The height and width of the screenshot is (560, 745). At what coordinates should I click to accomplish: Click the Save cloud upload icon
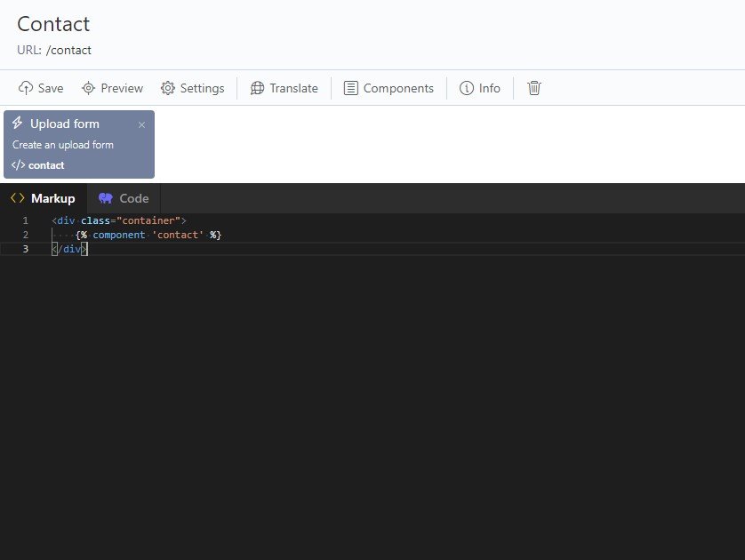point(26,88)
